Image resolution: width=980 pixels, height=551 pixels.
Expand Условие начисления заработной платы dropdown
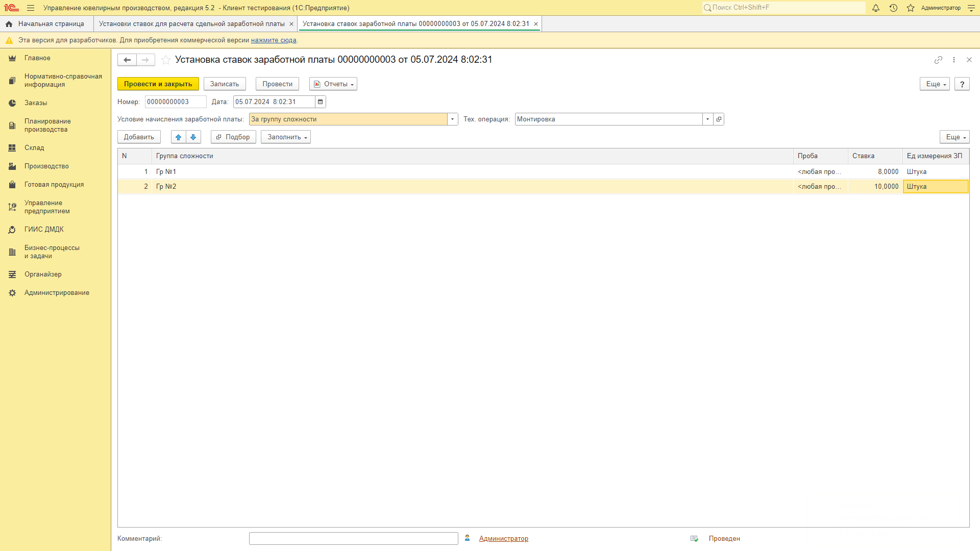[453, 119]
